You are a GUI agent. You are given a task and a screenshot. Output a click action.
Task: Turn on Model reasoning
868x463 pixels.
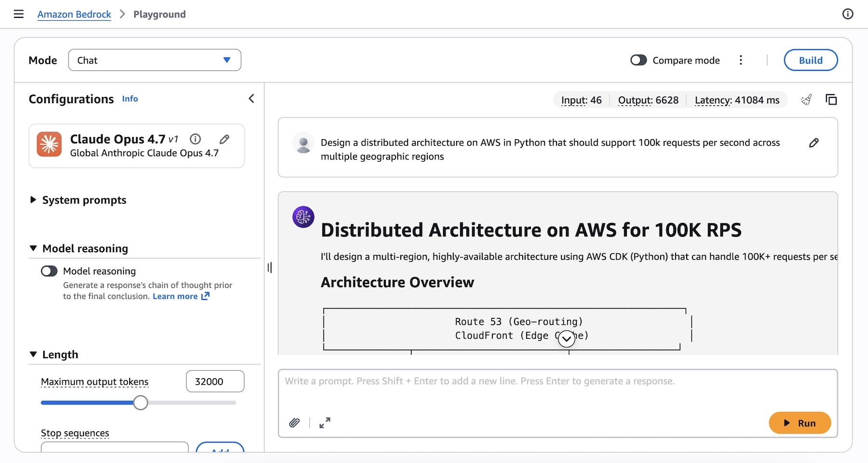tap(49, 271)
